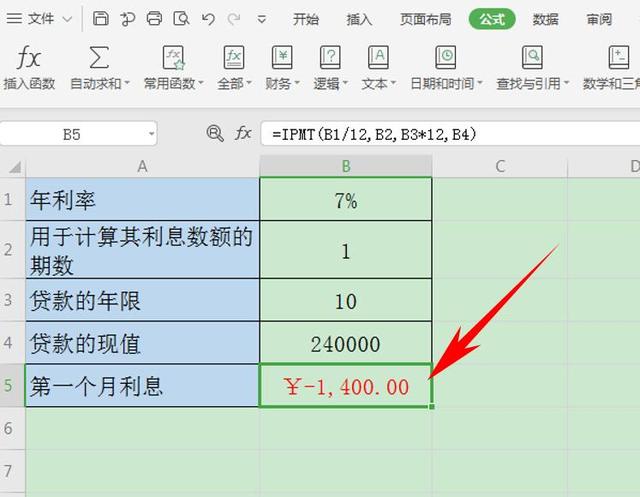Image resolution: width=640 pixels, height=497 pixels.
Task: Select column B header
Action: [346, 166]
